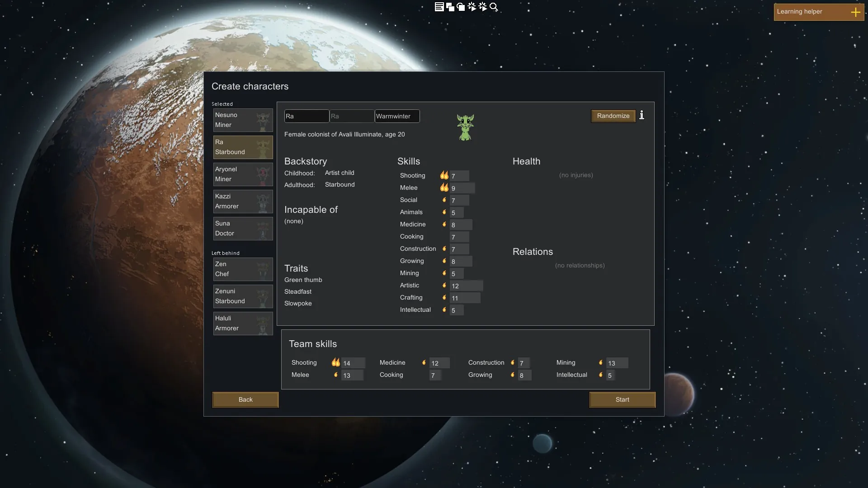Select Aryonel Miner colonist entry
This screenshot has height=488, width=868.
click(x=243, y=174)
